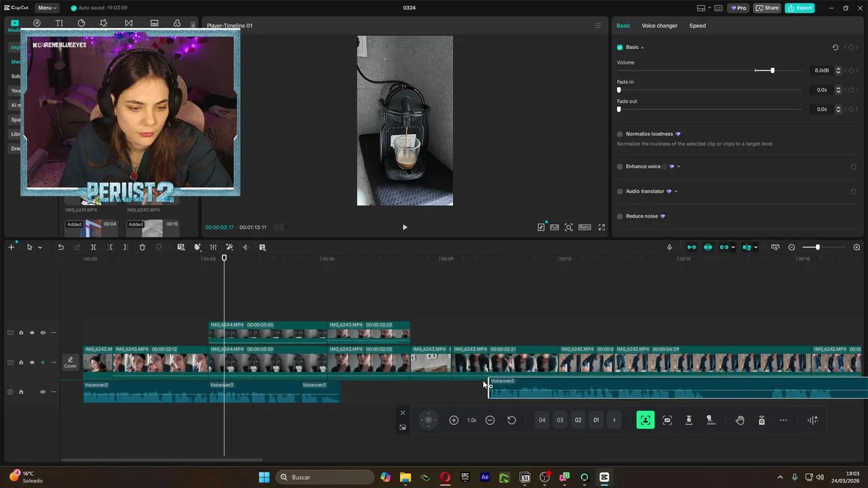This screenshot has height=488, width=868.
Task: Select the Basic tab
Action: [623, 26]
